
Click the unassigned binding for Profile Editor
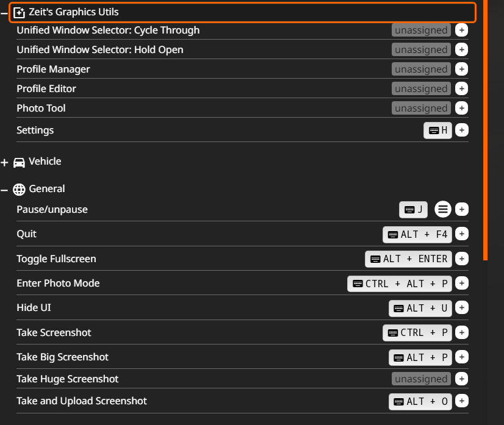coord(421,89)
